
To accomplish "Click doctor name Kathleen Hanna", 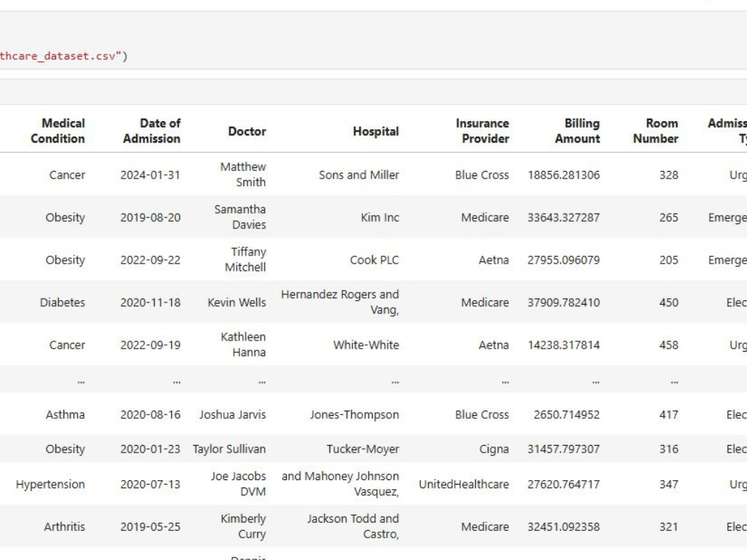I will pyautogui.click(x=243, y=344).
